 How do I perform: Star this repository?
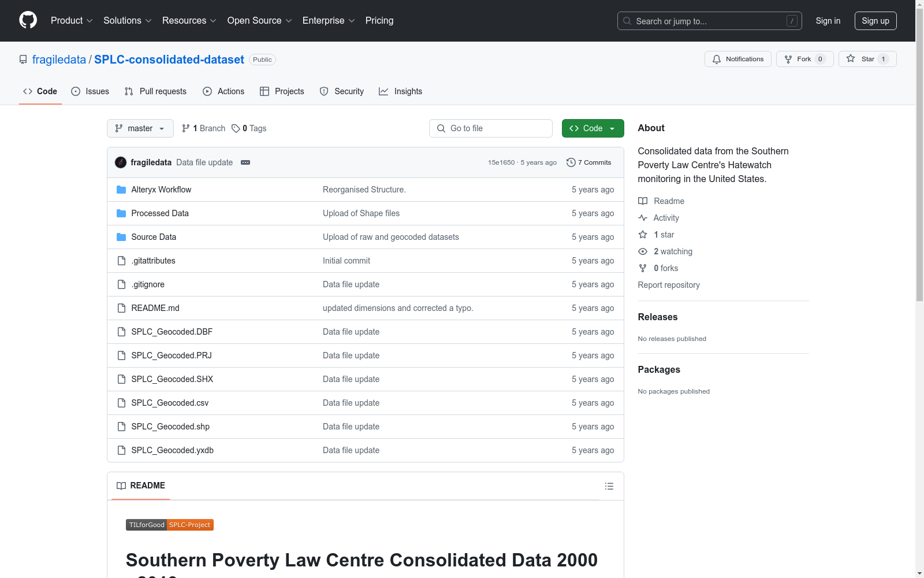coord(867,59)
